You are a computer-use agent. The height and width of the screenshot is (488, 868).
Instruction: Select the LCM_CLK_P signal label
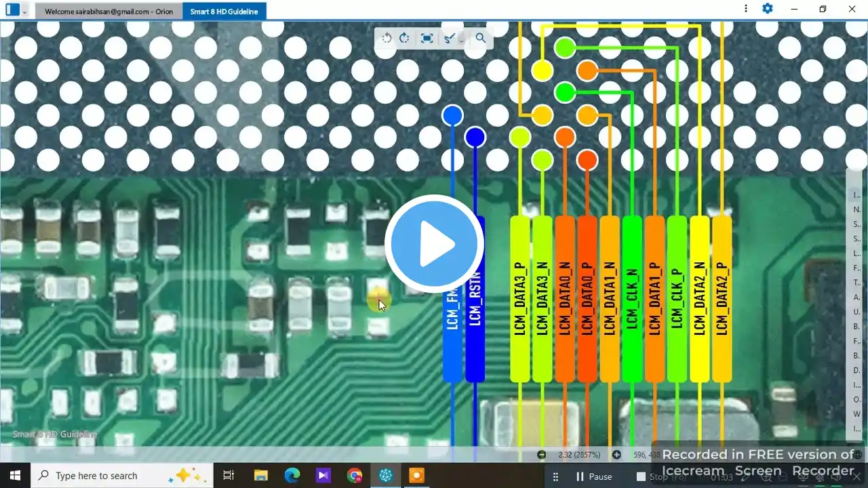677,299
